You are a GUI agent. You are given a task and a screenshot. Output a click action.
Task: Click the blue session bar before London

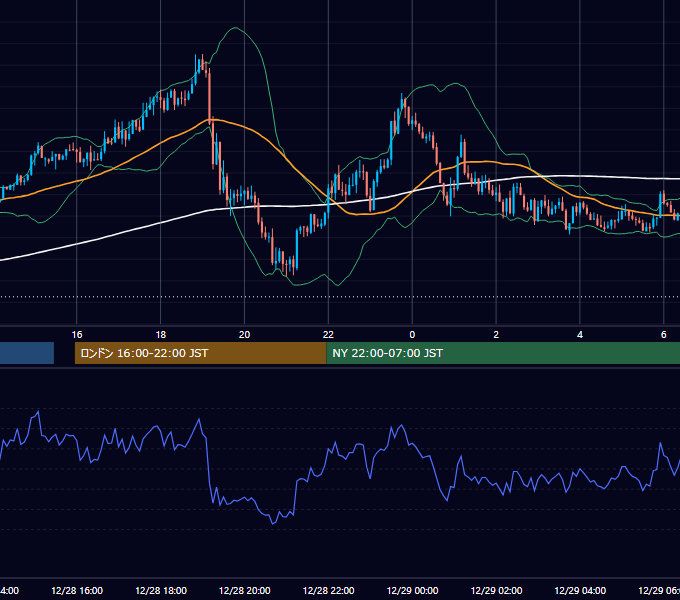(27, 353)
